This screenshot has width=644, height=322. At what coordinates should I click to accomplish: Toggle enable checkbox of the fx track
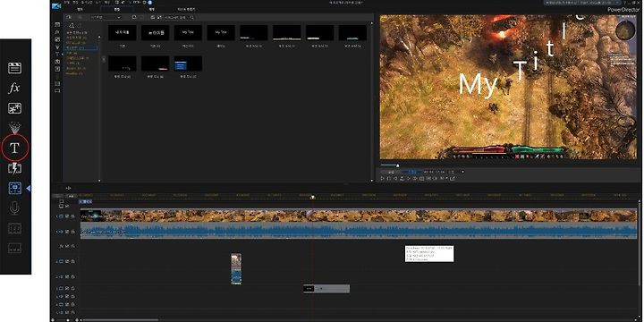pos(67,246)
